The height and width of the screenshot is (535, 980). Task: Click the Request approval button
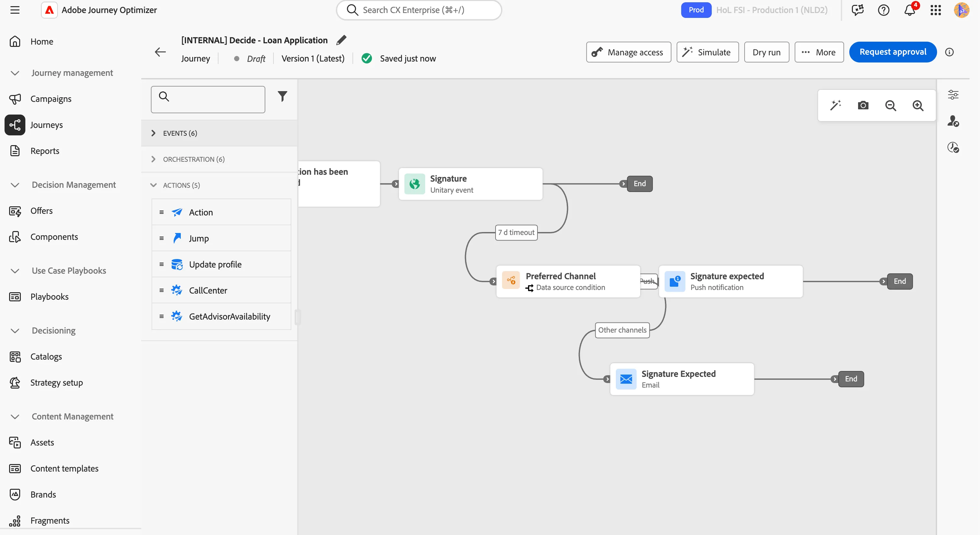point(893,52)
